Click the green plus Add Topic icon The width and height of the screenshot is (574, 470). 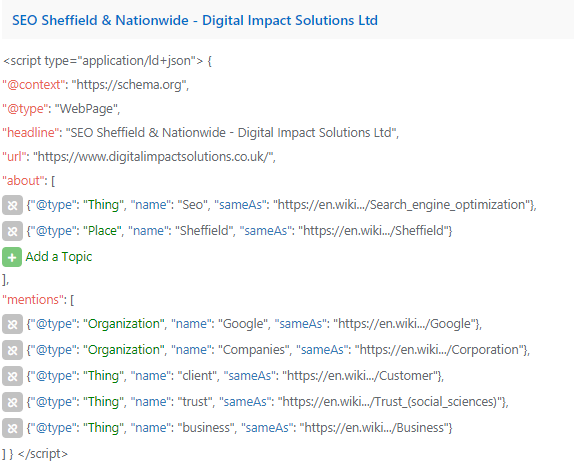point(12,257)
